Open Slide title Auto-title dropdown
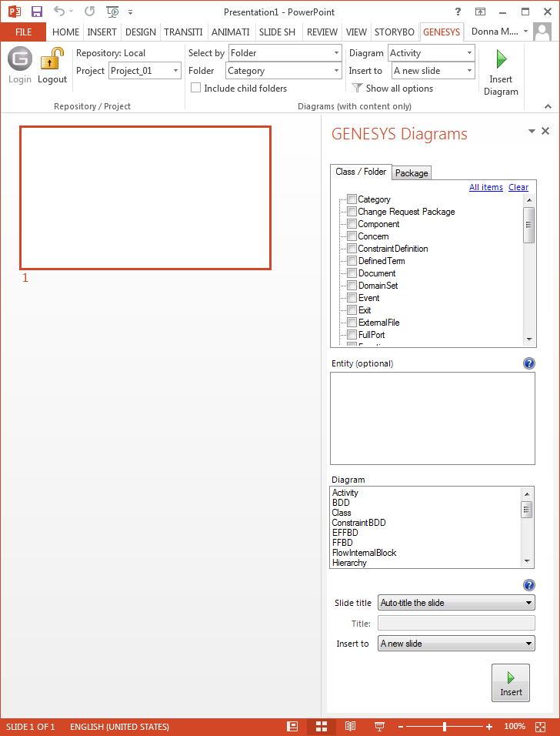 coord(456,603)
